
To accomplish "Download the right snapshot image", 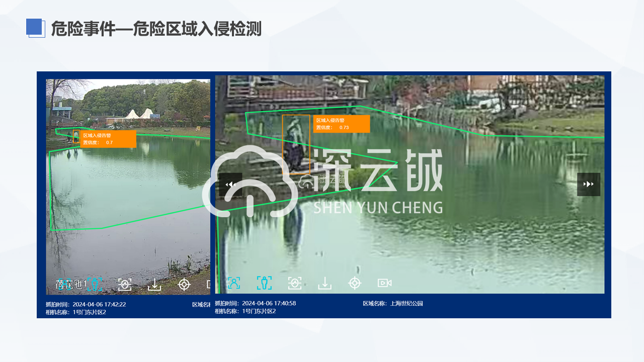I will pyautogui.click(x=325, y=283).
